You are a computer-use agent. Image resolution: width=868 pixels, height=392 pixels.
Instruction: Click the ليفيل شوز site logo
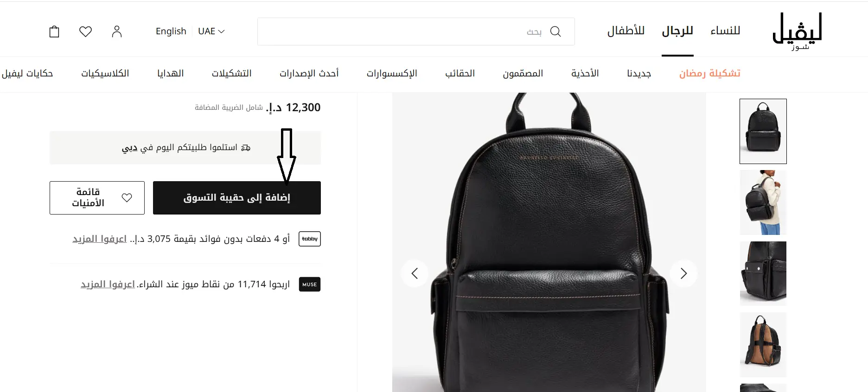tap(797, 32)
